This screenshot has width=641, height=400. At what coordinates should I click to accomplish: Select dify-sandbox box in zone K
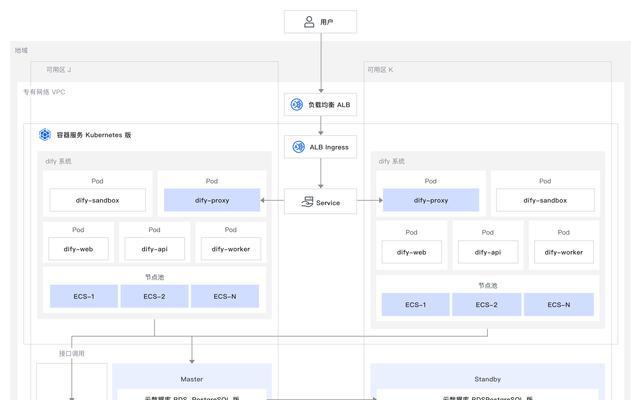[545, 200]
